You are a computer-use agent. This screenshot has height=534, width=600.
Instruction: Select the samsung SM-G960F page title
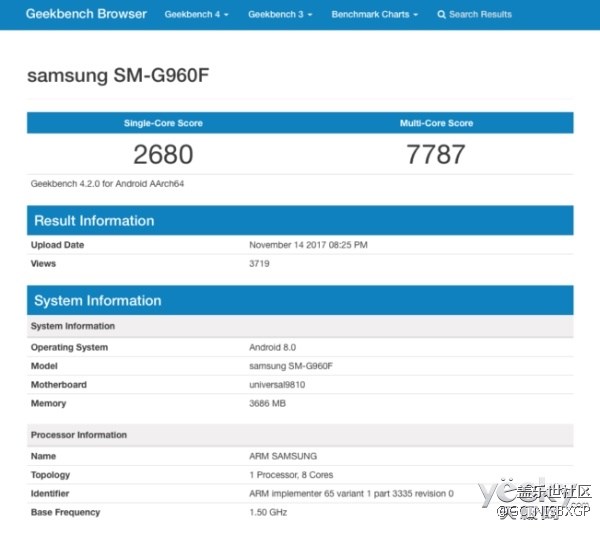coord(118,76)
